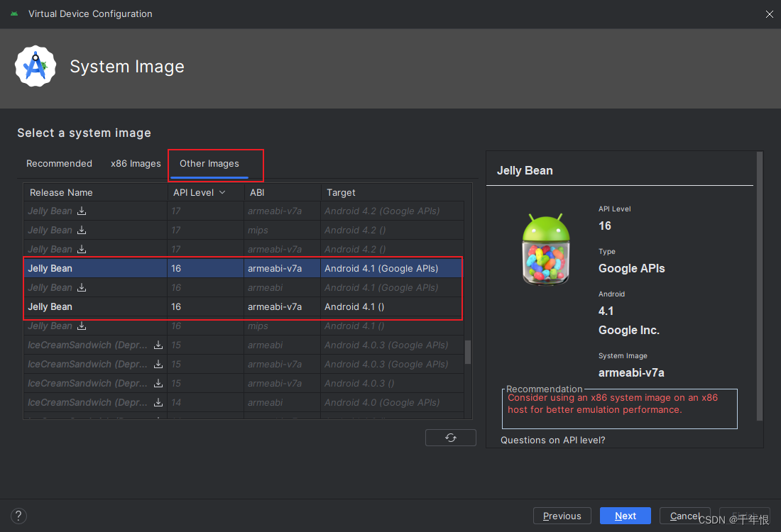Switch to the Recommended tab
Viewport: 781px width, 532px height.
59,164
